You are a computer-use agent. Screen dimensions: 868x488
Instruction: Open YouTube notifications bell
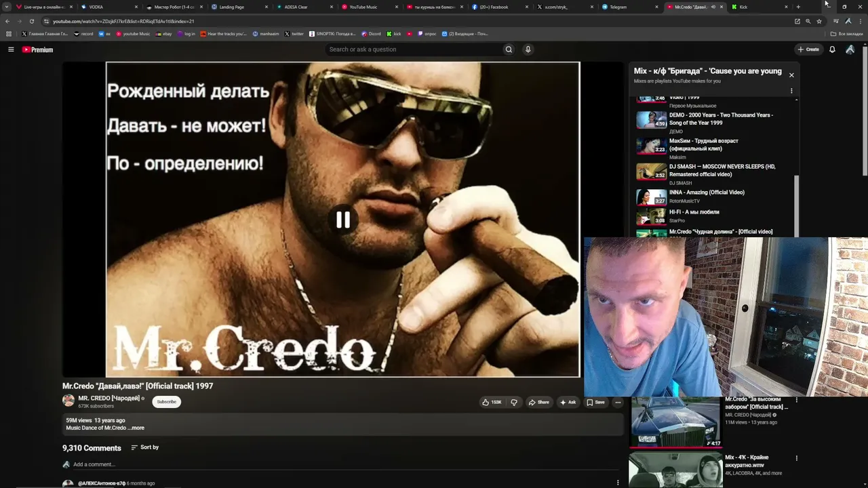click(x=832, y=49)
